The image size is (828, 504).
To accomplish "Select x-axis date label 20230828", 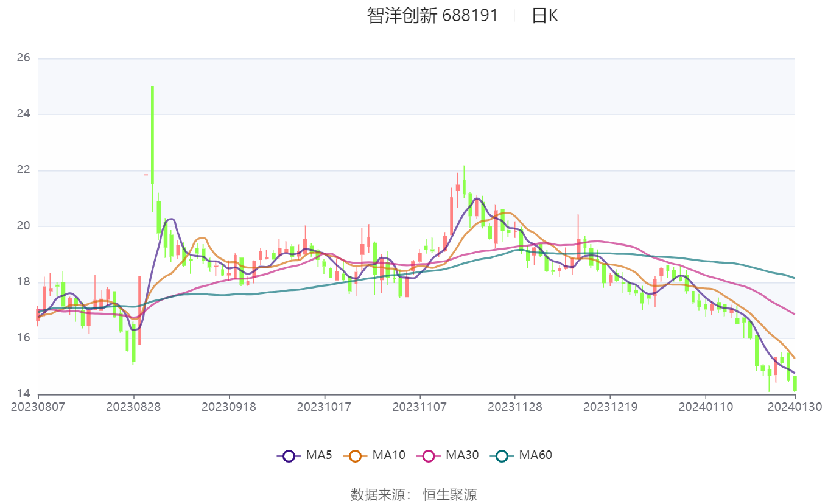I will pos(133,407).
